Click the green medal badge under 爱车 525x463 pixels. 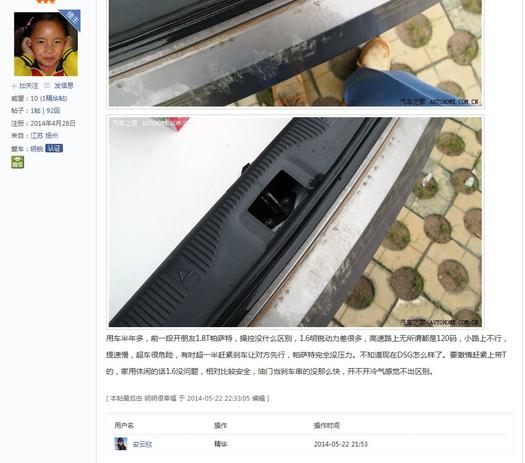(17, 162)
